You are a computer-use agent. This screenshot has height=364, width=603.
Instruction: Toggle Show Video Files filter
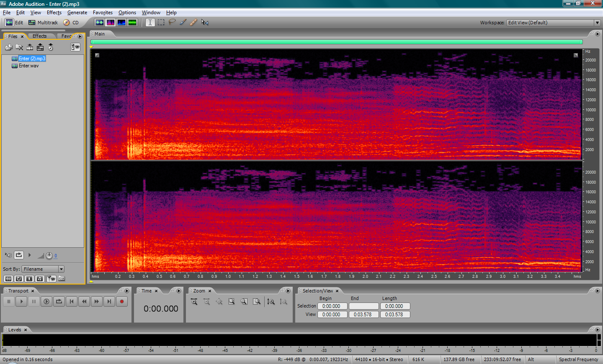(29, 279)
